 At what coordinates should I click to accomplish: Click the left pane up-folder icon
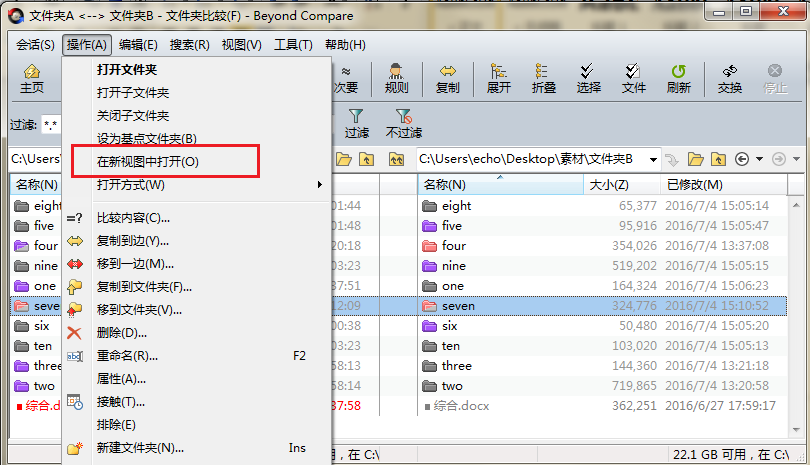pyautogui.click(x=366, y=159)
